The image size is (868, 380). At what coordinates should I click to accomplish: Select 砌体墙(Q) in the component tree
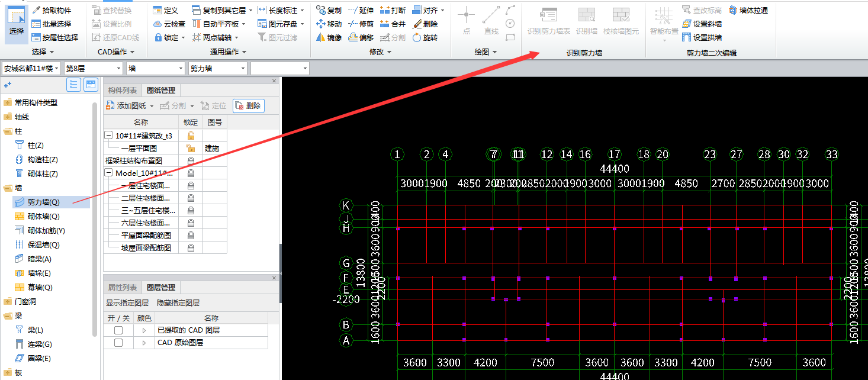click(x=37, y=217)
